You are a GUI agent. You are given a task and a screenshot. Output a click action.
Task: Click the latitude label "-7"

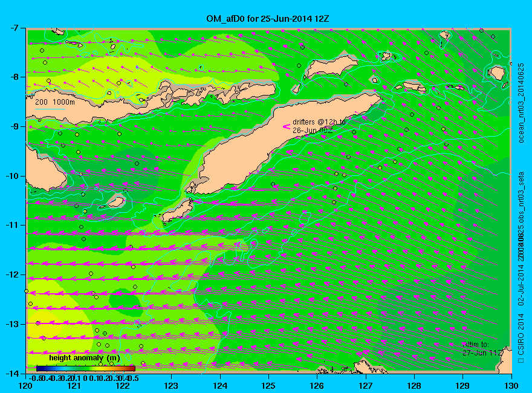(x=13, y=28)
